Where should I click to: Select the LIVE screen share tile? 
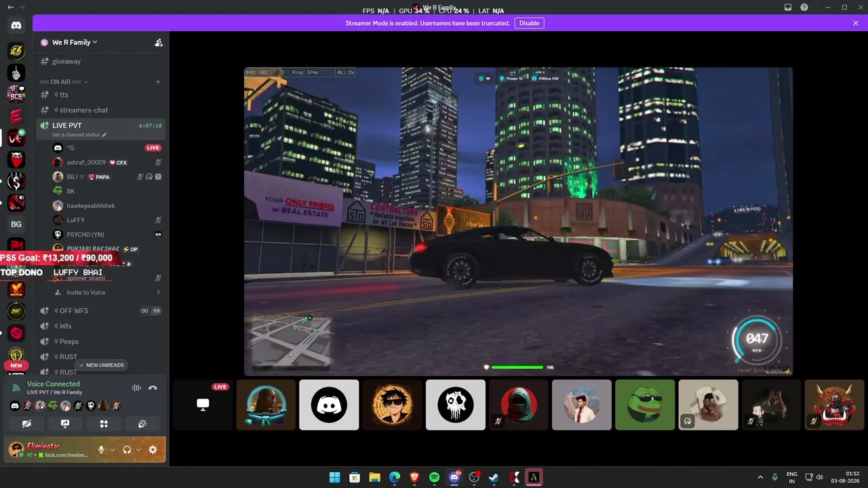[203, 405]
